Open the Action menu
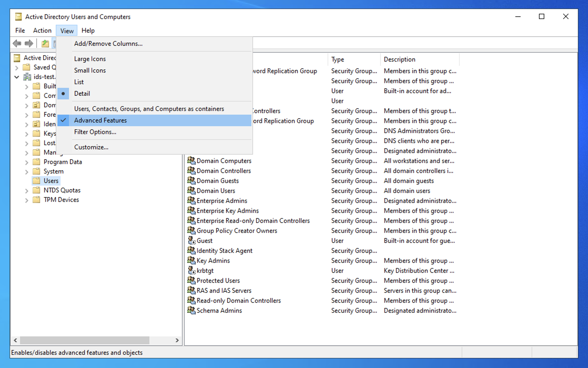The height and width of the screenshot is (368, 588). (x=42, y=30)
